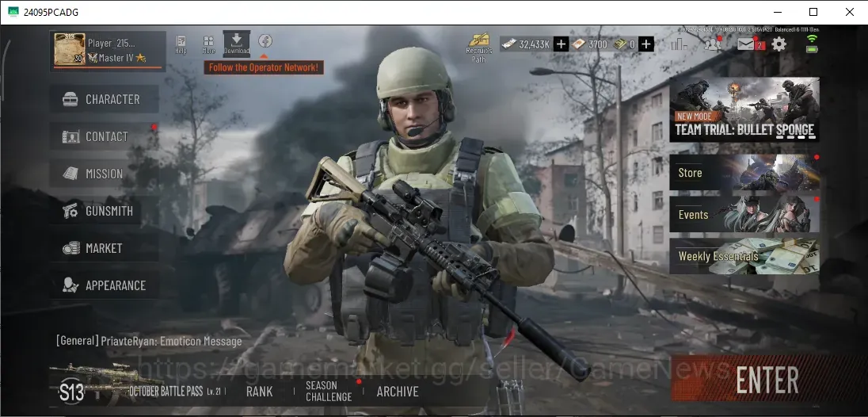This screenshot has height=417, width=868.
Task: Open the MISSION menu
Action: point(105,174)
